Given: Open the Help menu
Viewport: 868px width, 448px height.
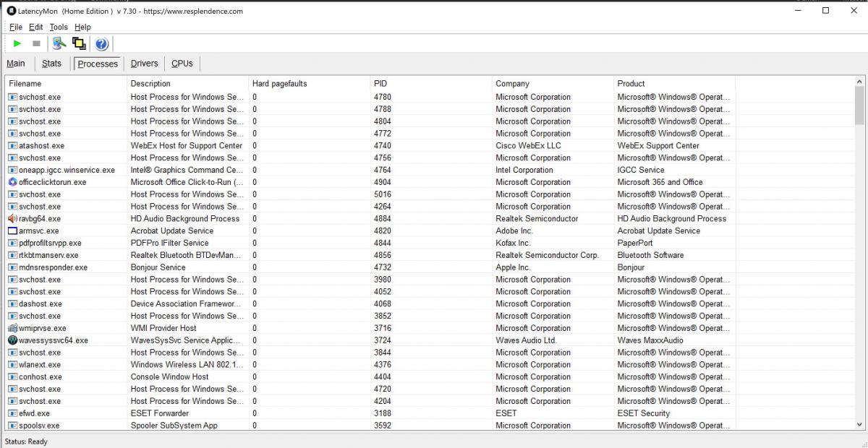Looking at the screenshot, I should [82, 27].
